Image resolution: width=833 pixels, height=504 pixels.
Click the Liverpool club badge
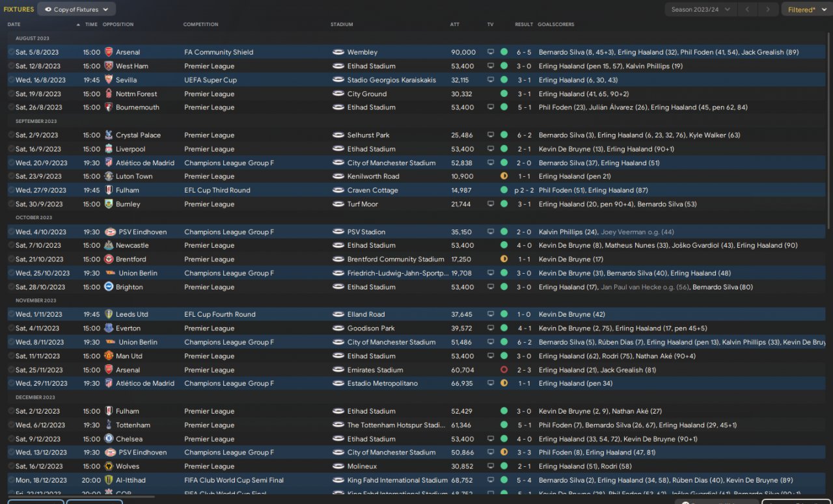(x=109, y=149)
